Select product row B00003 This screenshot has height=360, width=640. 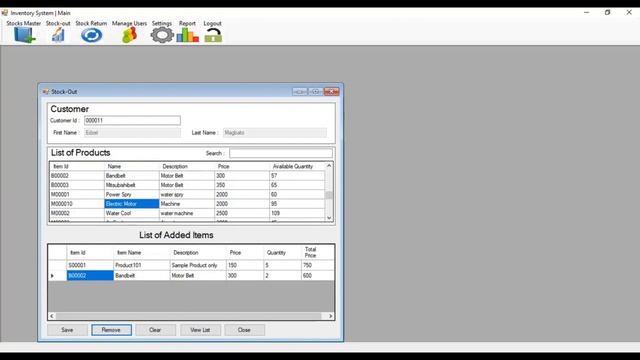click(187, 185)
